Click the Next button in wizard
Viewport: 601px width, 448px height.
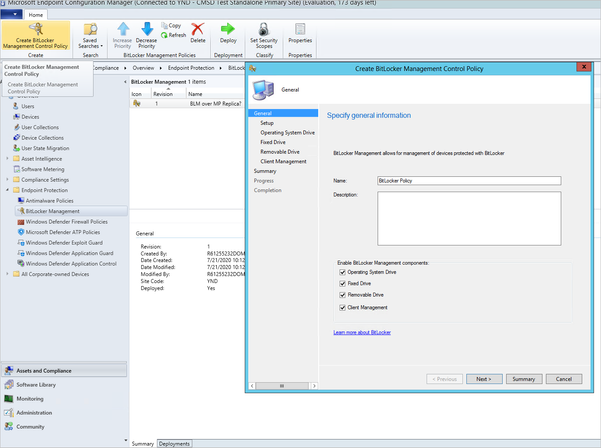coord(484,379)
